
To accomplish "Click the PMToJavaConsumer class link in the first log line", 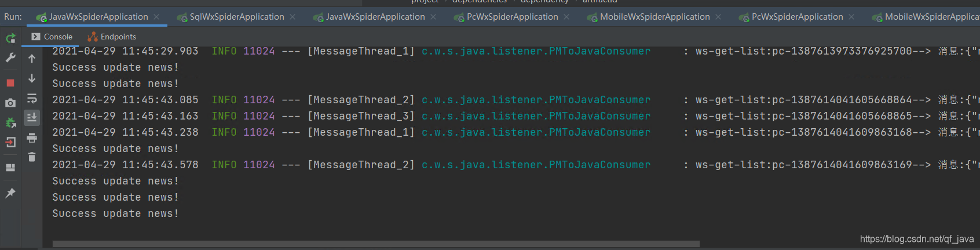I will pyautogui.click(x=536, y=51).
